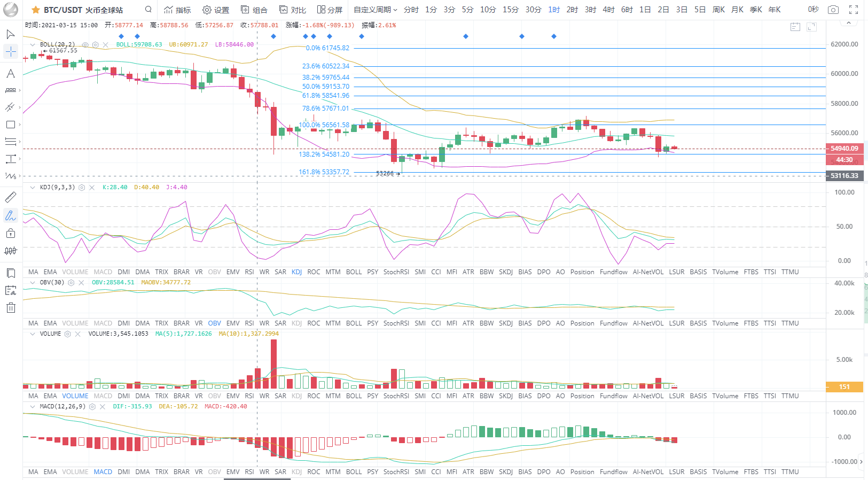The height and width of the screenshot is (480, 868).
Task: Close the VOLUME indicator panel
Action: click(x=78, y=334)
